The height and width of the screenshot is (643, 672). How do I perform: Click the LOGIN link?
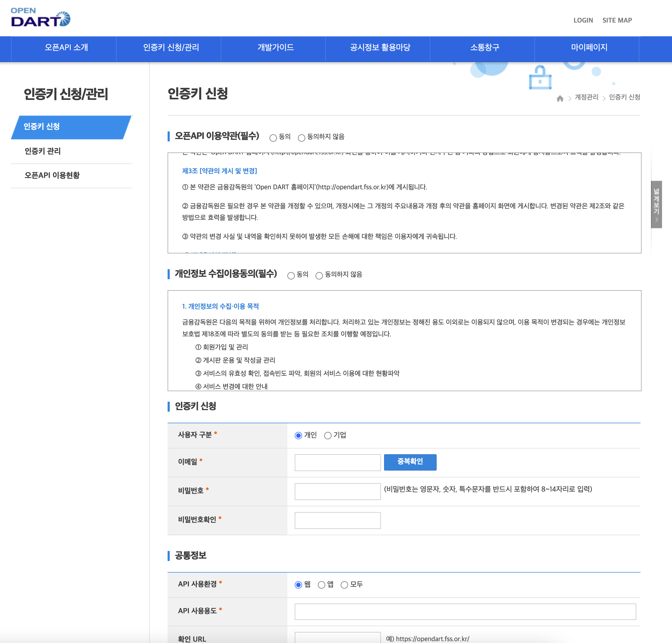[583, 20]
